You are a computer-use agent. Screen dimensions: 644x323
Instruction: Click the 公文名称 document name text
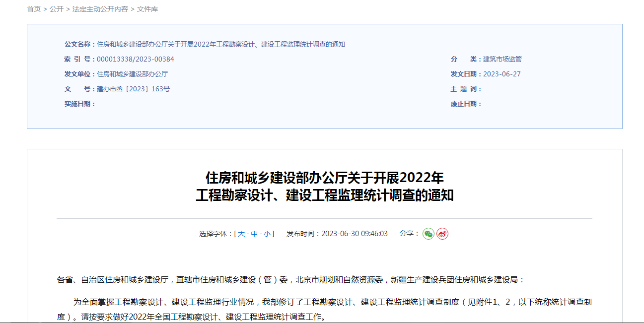[220, 44]
